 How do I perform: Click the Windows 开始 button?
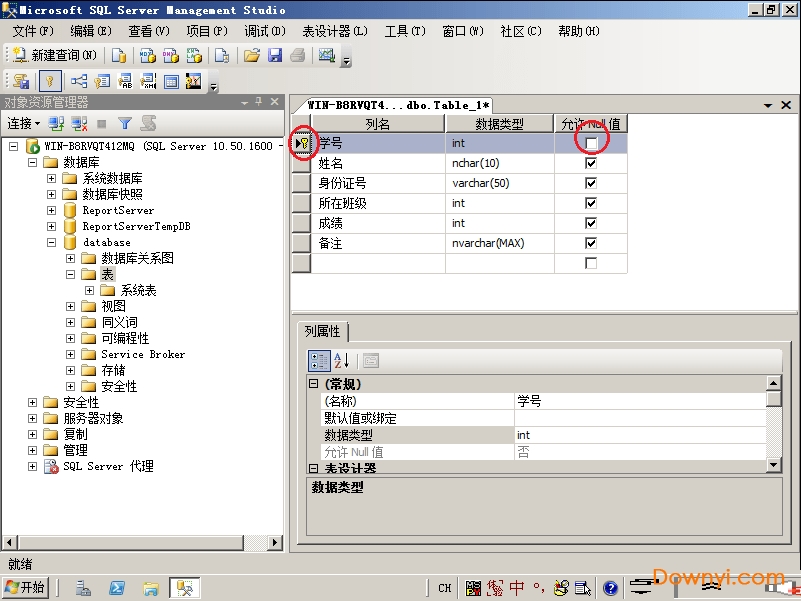coord(25,588)
